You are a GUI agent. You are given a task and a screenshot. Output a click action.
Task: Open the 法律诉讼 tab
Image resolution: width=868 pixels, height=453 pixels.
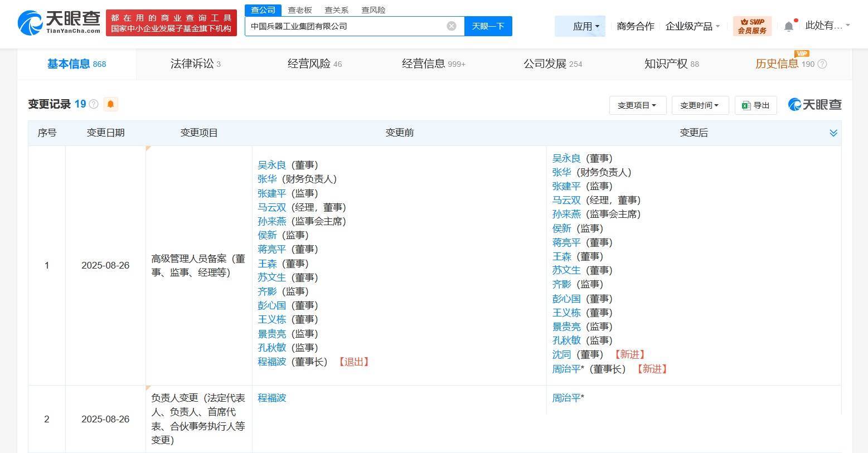click(x=196, y=64)
